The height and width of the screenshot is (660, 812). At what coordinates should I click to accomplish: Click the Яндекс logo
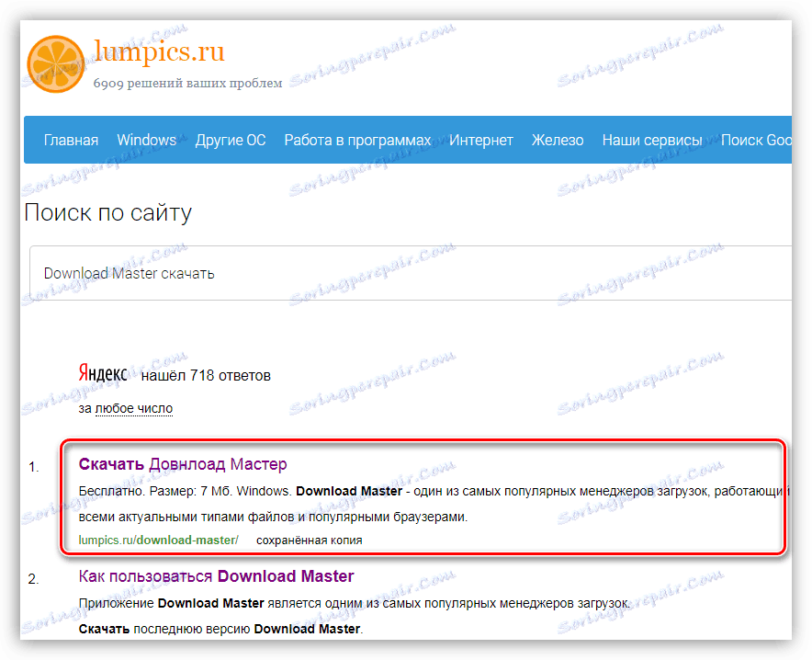tap(103, 373)
